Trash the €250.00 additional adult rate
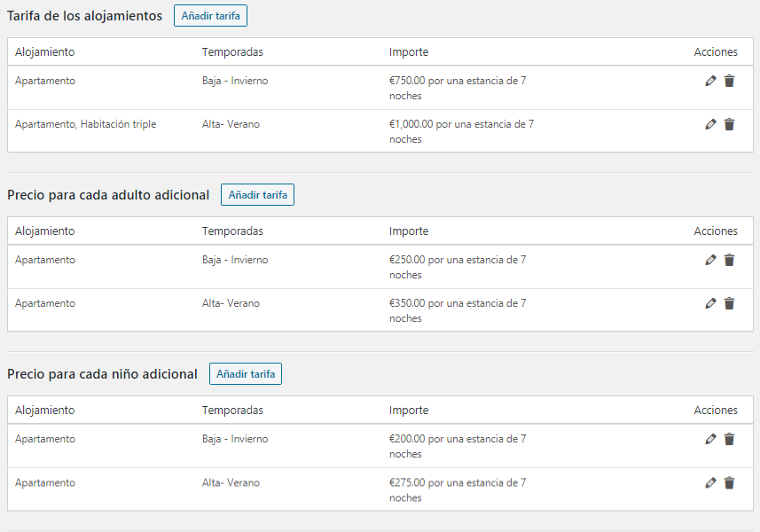Image resolution: width=760 pixels, height=532 pixels. pyautogui.click(x=729, y=261)
